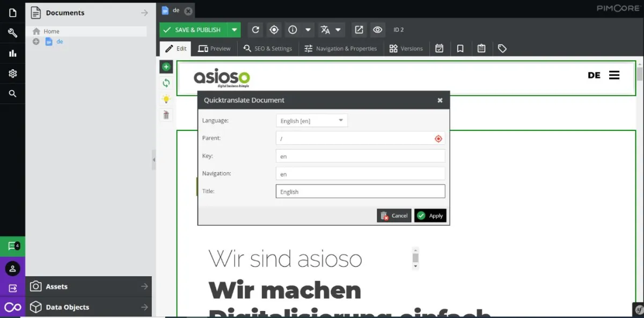The width and height of the screenshot is (644, 318).
Task: Open the Save & Publish dropdown arrow
Action: point(235,29)
